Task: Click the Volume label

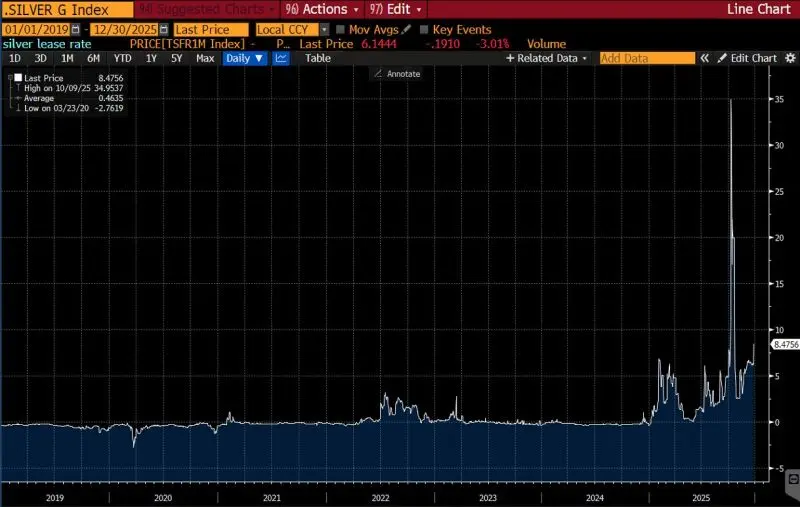Action: (x=546, y=44)
